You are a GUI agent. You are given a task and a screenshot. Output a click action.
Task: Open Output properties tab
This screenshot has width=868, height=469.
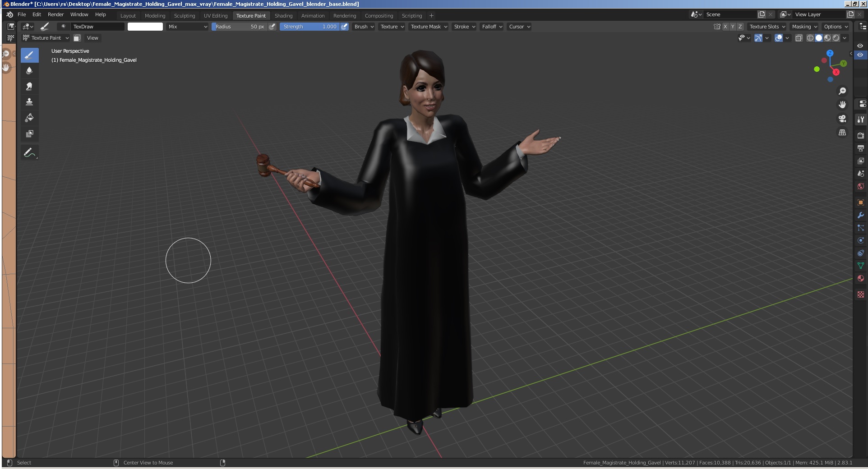pos(861,148)
